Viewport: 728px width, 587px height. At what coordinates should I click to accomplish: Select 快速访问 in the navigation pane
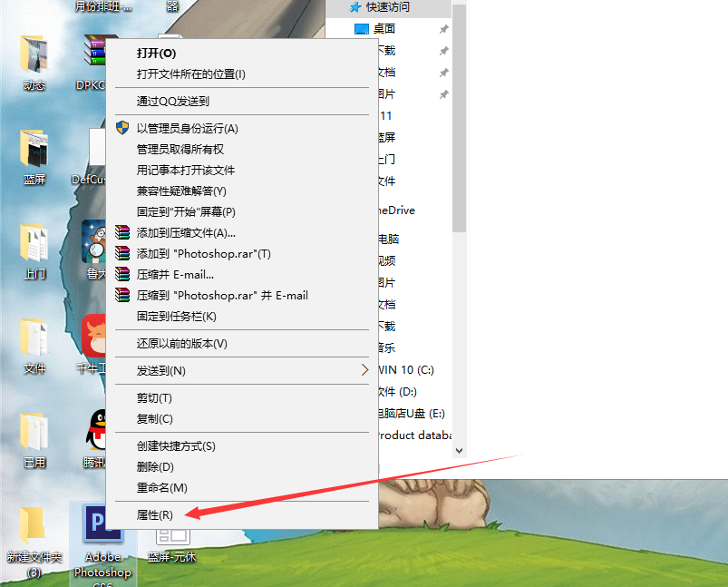(x=388, y=7)
